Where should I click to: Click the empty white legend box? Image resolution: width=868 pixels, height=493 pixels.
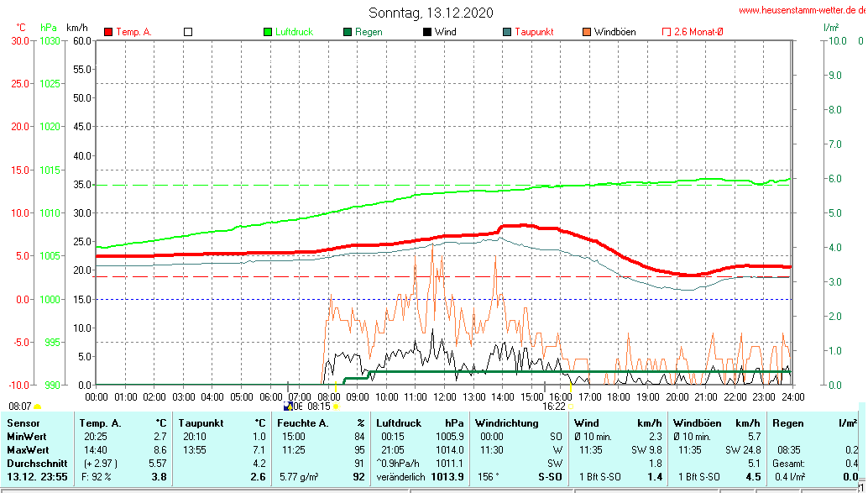[188, 32]
